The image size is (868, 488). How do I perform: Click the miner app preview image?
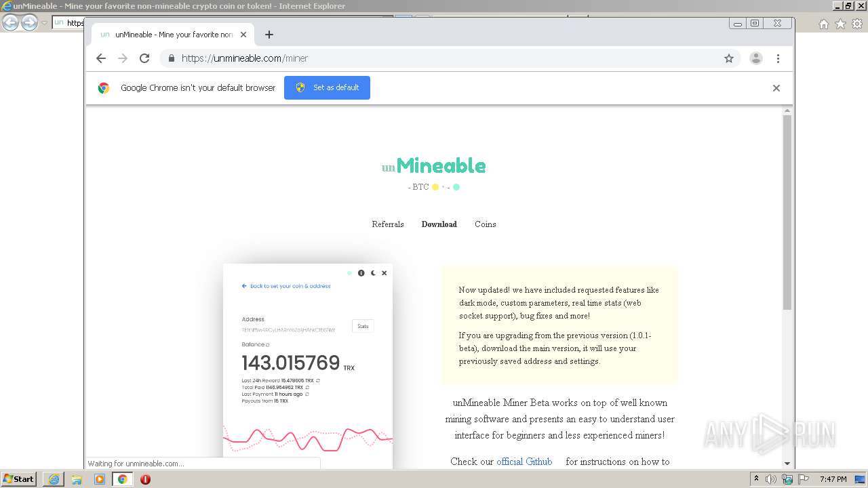tap(308, 366)
